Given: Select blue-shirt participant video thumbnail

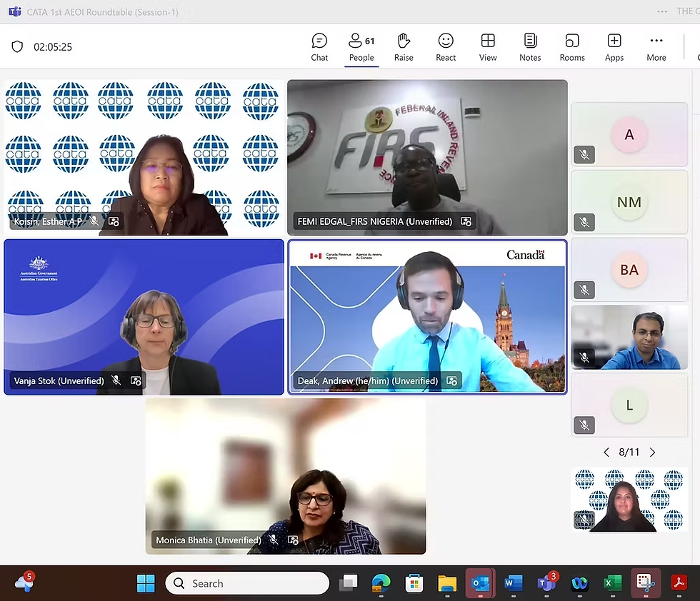Looking at the screenshot, I should pos(629,338).
